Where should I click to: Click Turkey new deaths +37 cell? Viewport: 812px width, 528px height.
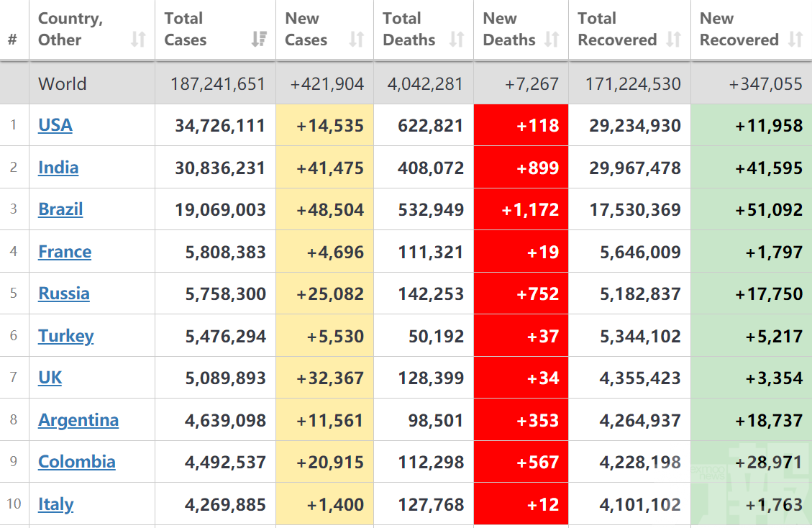pos(521,336)
